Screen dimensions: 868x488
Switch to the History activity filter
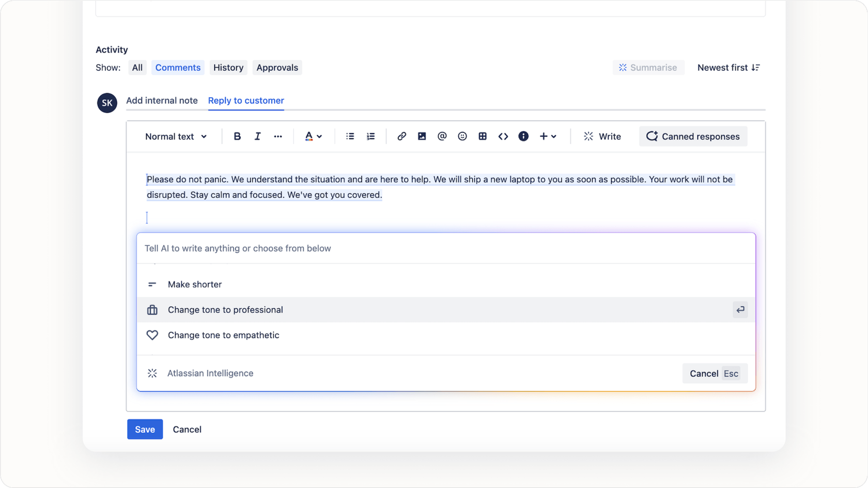(228, 67)
